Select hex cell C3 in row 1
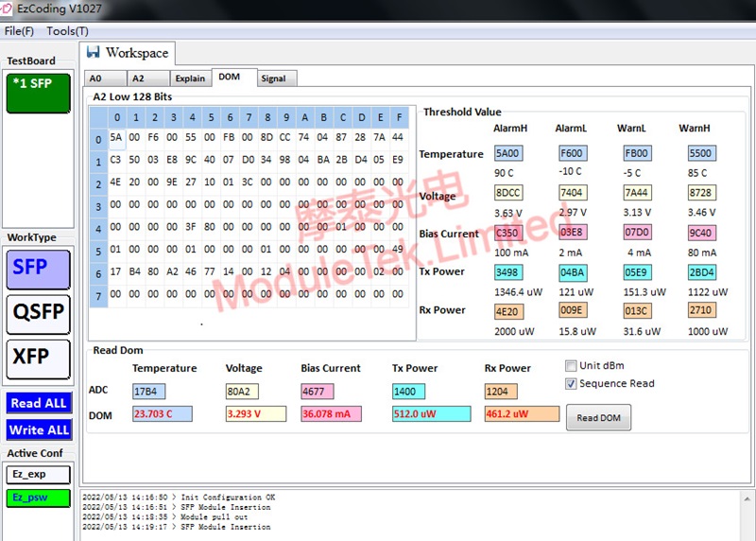This screenshot has height=541, width=756. click(x=115, y=160)
